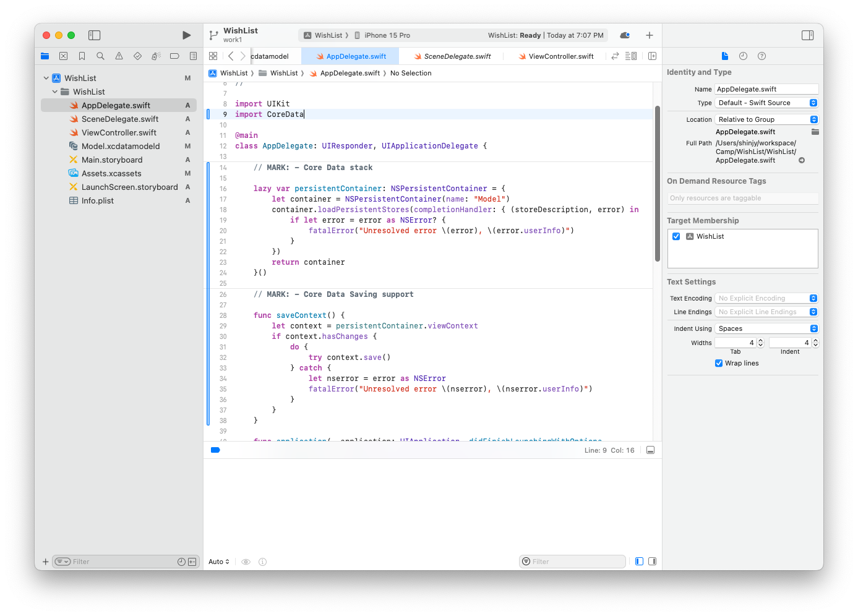Select LaunchScreen.storyboard in navigator
Screen dimensions: 858x616
(119, 187)
